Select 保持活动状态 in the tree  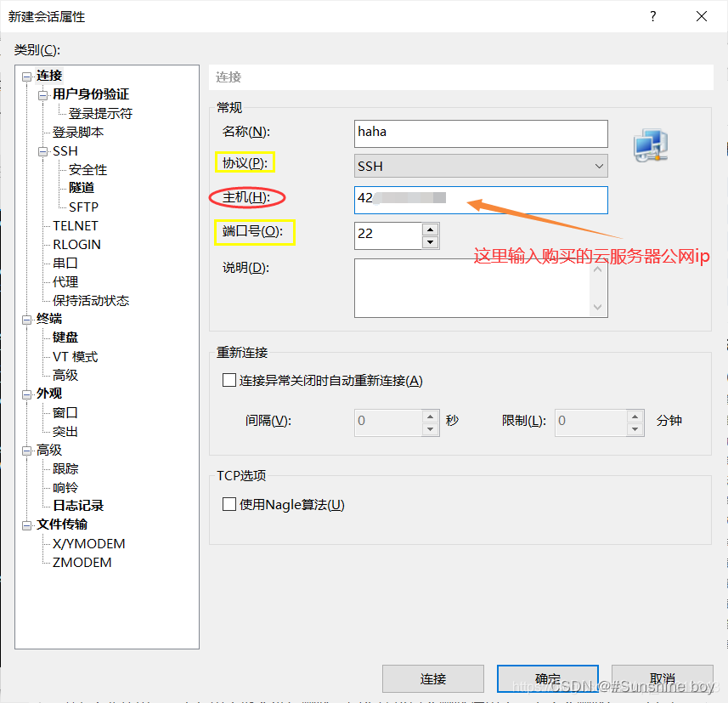tap(91, 301)
